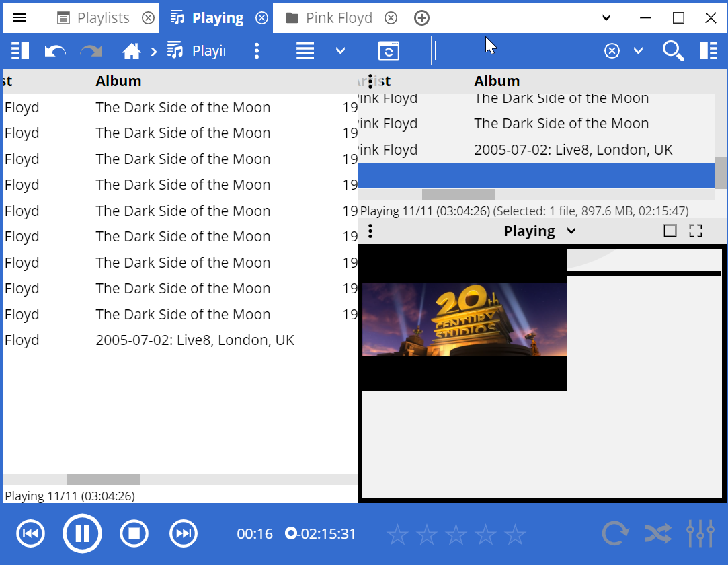Pause the current playback
Viewport: 728px width, 565px height.
point(82,534)
